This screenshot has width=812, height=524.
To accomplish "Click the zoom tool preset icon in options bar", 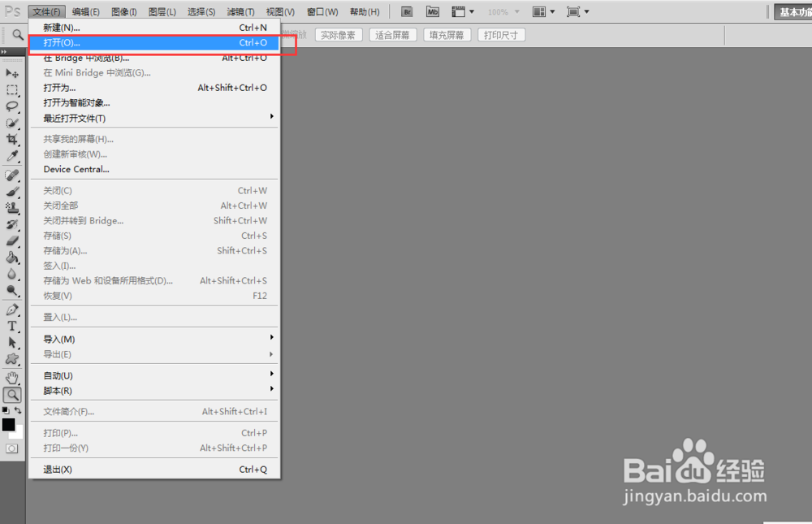I will tap(18, 35).
